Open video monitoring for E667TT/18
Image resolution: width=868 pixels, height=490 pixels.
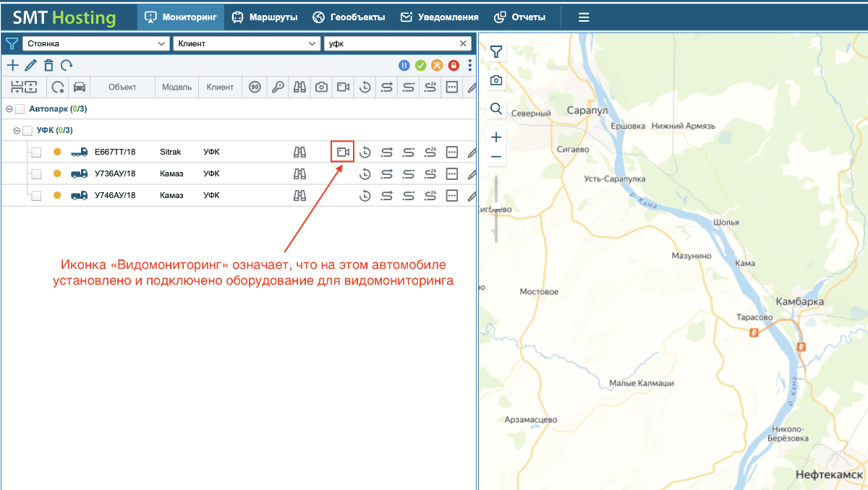pos(343,152)
